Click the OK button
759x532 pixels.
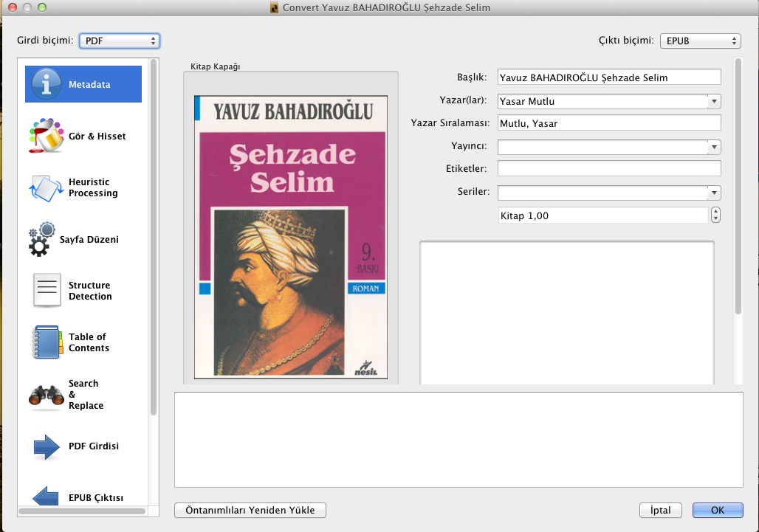pos(717,511)
